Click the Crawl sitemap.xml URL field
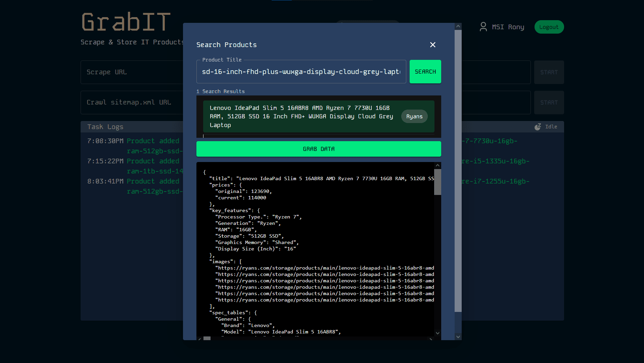This screenshot has width=644, height=363. 132,103
